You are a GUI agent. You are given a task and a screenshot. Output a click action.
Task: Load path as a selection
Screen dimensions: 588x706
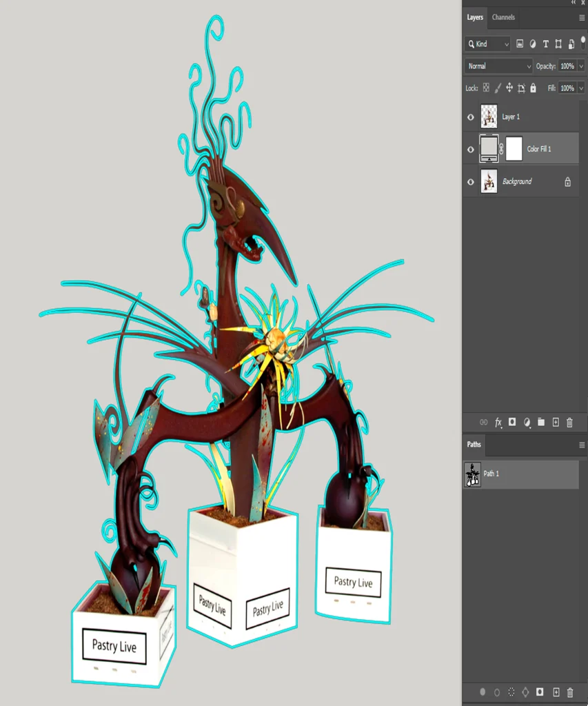point(511,692)
